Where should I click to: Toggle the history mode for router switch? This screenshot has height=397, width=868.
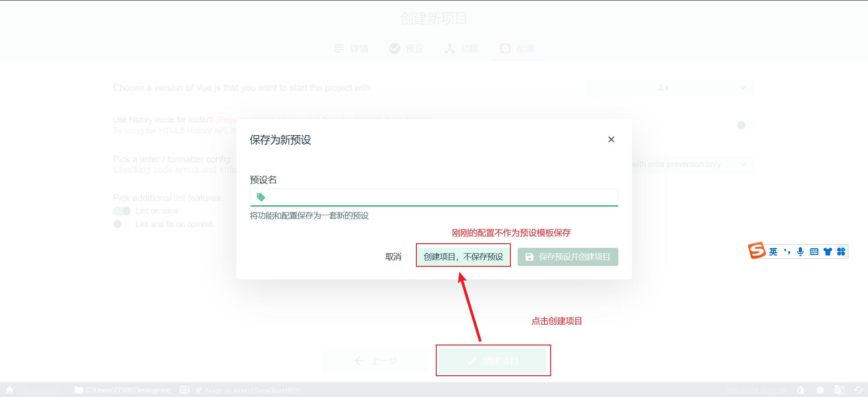[x=745, y=125]
